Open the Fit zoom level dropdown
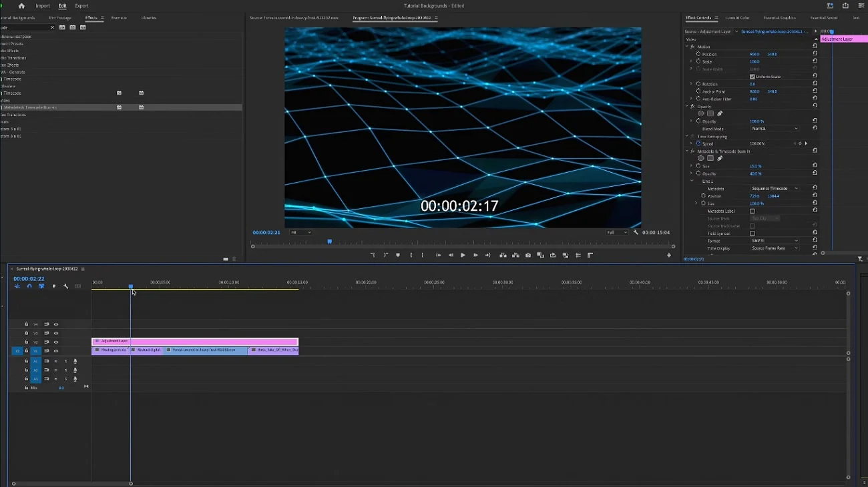 (x=300, y=232)
